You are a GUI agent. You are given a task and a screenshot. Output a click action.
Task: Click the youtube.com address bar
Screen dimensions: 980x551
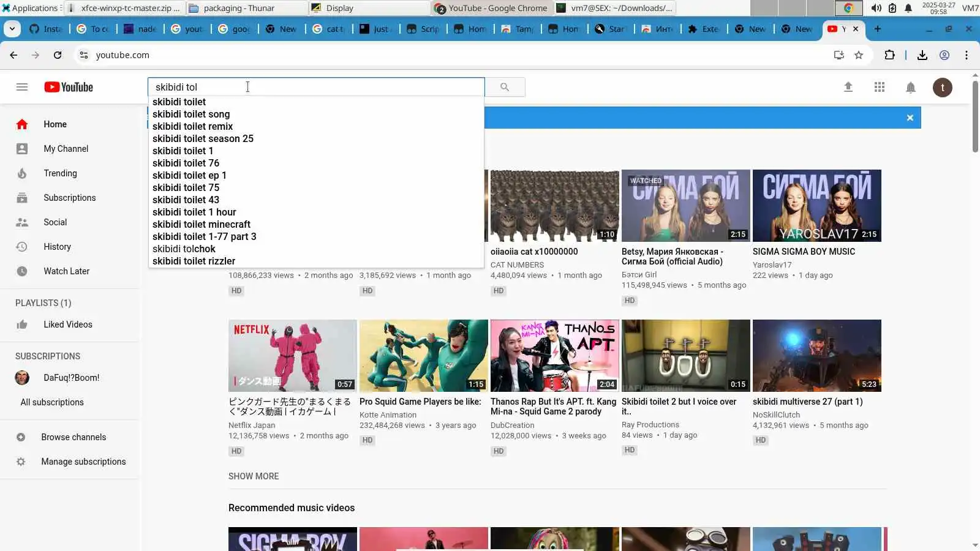pyautogui.click(x=459, y=55)
